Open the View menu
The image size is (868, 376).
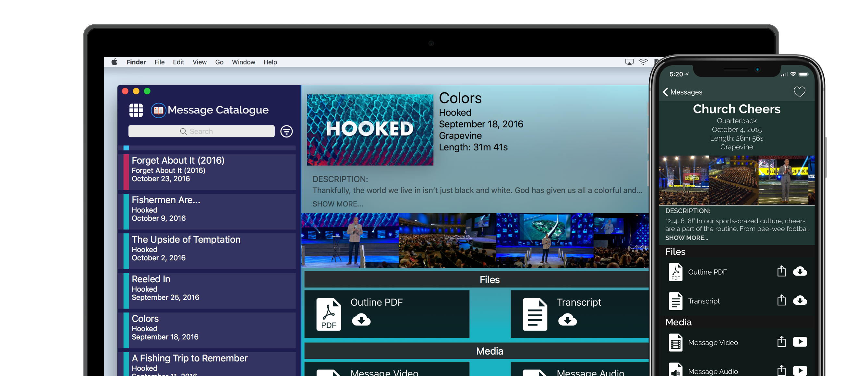199,62
